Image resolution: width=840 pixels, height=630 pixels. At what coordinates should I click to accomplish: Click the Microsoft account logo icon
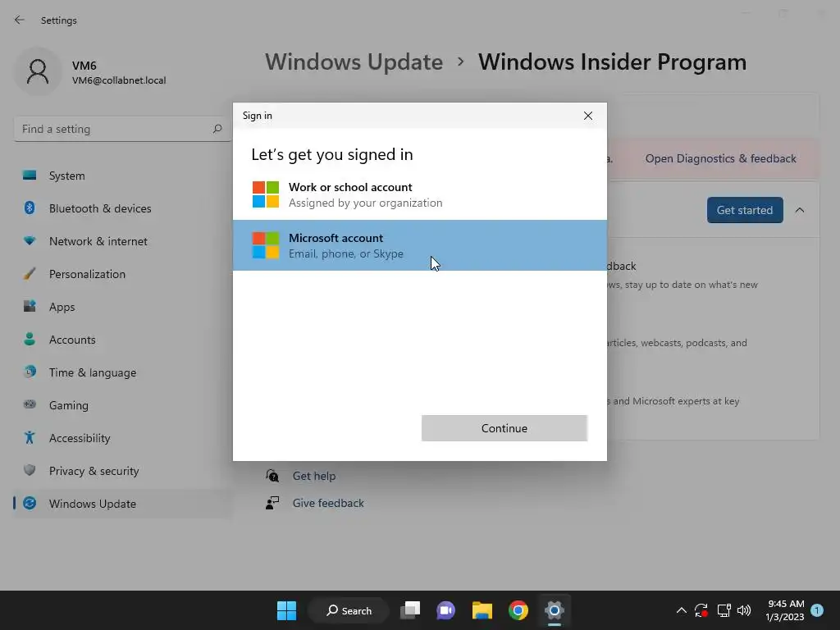[x=266, y=245]
